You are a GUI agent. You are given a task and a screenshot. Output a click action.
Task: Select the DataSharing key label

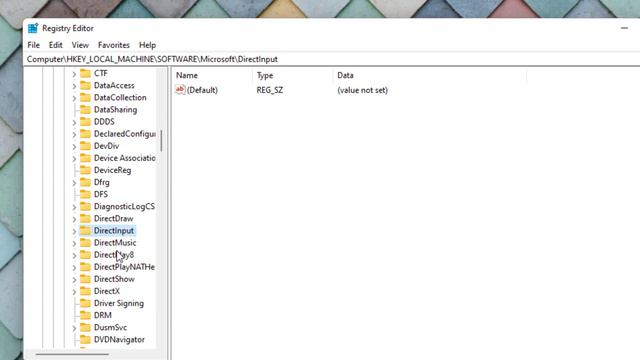pyautogui.click(x=116, y=110)
